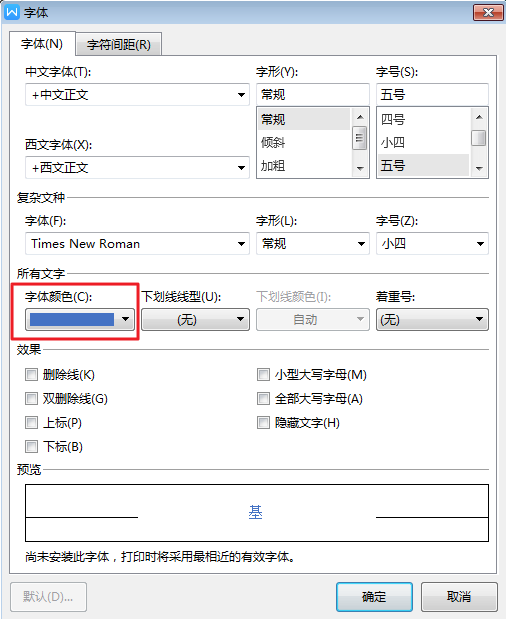Select 常规 in the 字形 list
Viewport: 506px width, 619px height.
304,119
